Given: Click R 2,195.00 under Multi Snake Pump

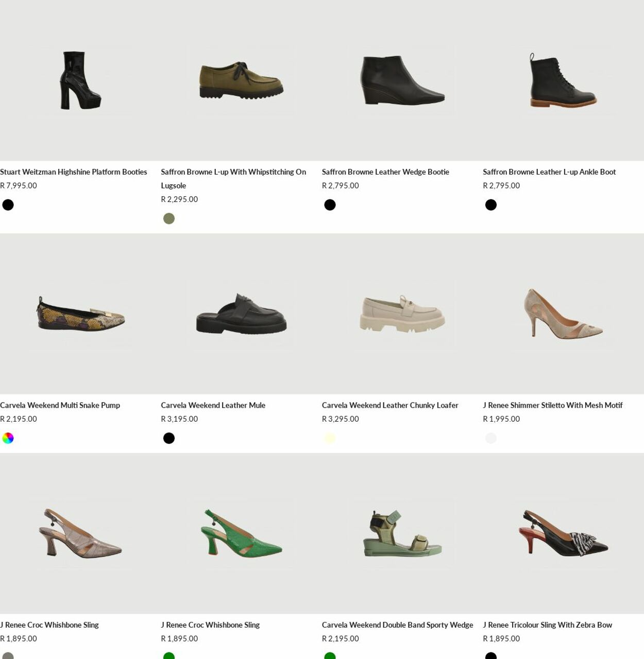Looking at the screenshot, I should coord(19,419).
